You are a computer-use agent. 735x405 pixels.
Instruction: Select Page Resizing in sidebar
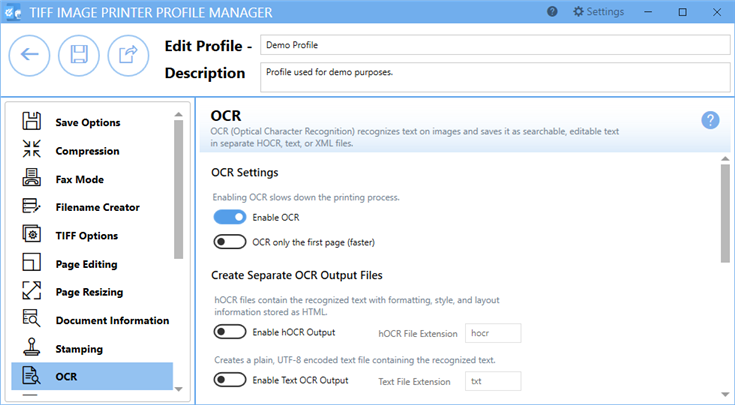click(x=92, y=292)
